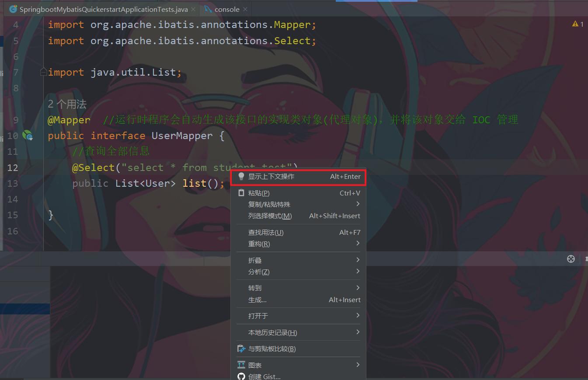588x380 pixels.
Task: Click the //查询全部信息 comment on line 11
Action: click(x=111, y=151)
